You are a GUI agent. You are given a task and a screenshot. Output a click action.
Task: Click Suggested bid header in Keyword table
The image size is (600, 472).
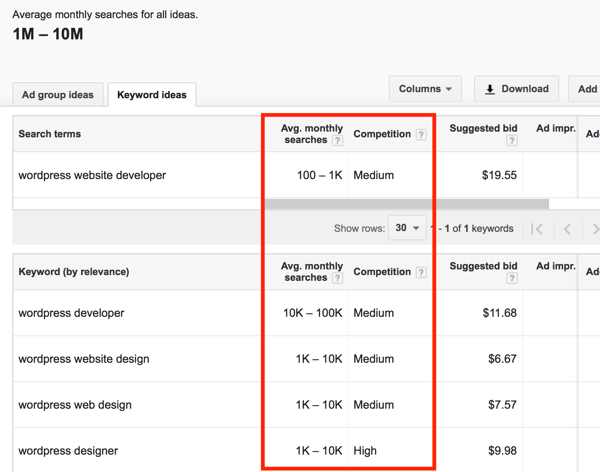pyautogui.click(x=483, y=266)
